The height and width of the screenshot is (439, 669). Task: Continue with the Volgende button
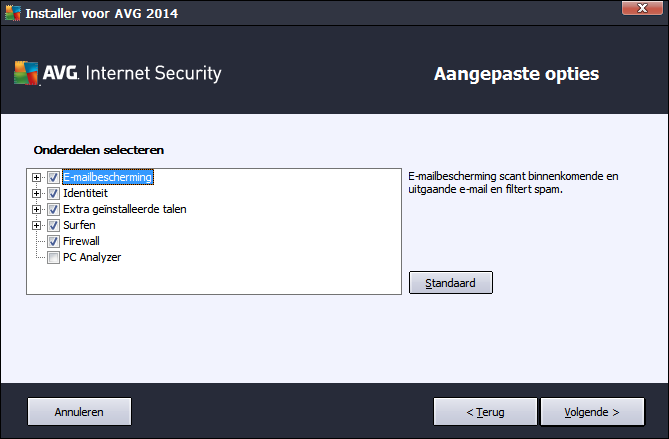pyautogui.click(x=592, y=412)
